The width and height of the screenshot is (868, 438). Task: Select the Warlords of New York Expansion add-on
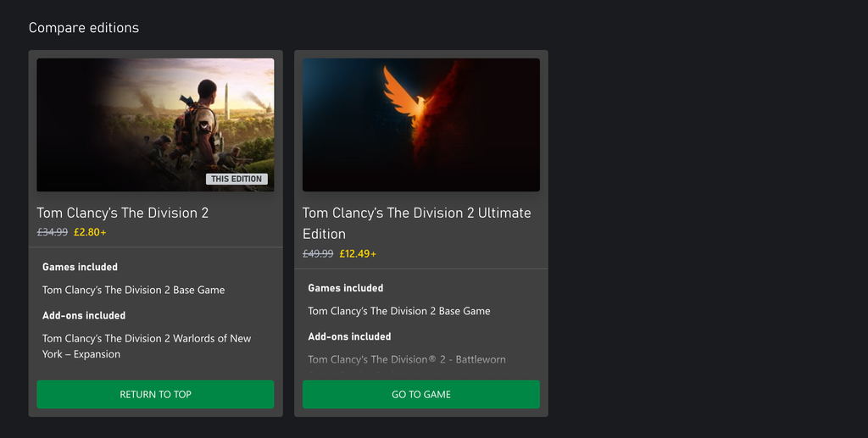tap(147, 346)
